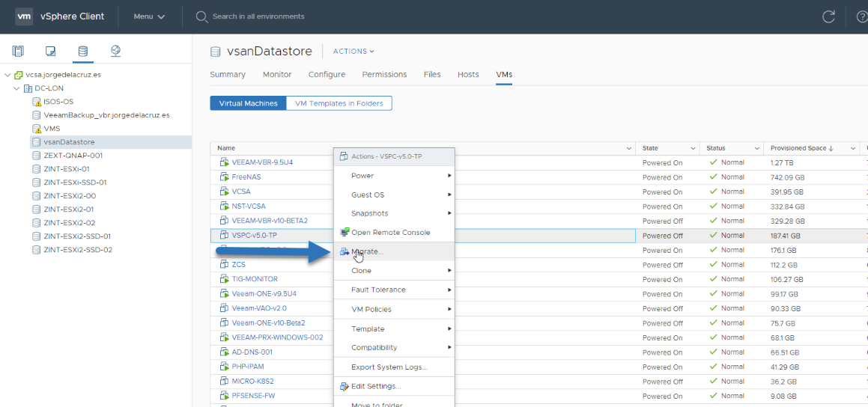Click the search in all environments field
Screen dimensions: 868x407
pyautogui.click(x=258, y=16)
